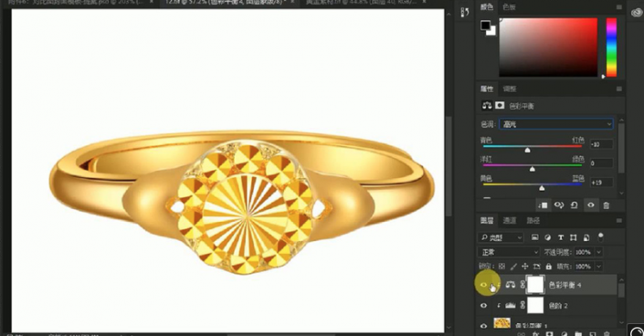Delete the adjustment layer via Properties trash icon
The height and width of the screenshot is (336, 644).
point(607,205)
